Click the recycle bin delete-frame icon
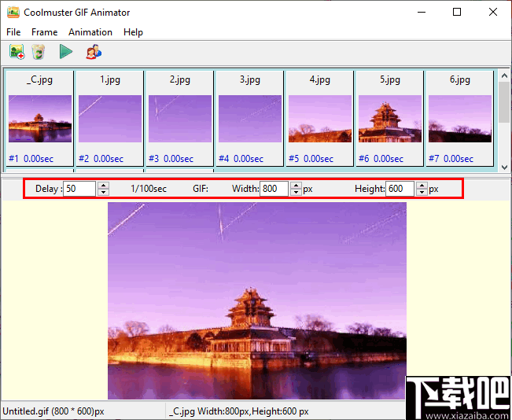The width and height of the screenshot is (512, 420). (39, 52)
